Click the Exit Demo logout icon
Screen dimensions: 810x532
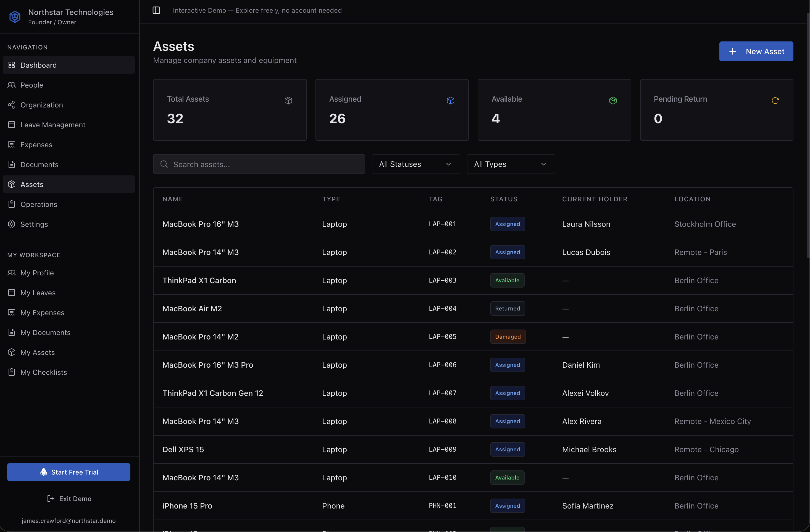point(51,498)
